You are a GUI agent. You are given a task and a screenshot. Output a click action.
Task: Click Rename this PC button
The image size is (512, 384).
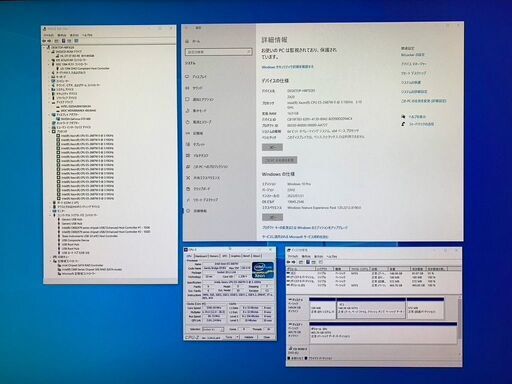(x=279, y=160)
